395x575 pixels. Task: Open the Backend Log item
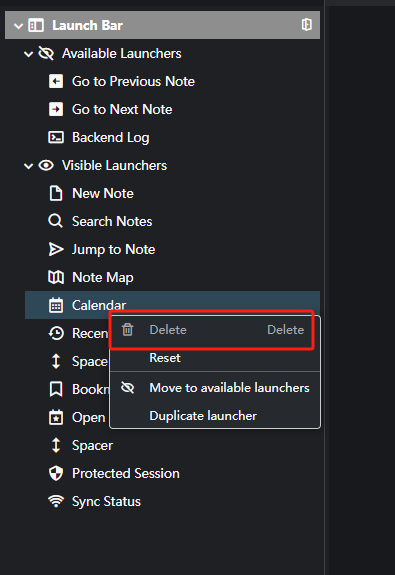[110, 138]
